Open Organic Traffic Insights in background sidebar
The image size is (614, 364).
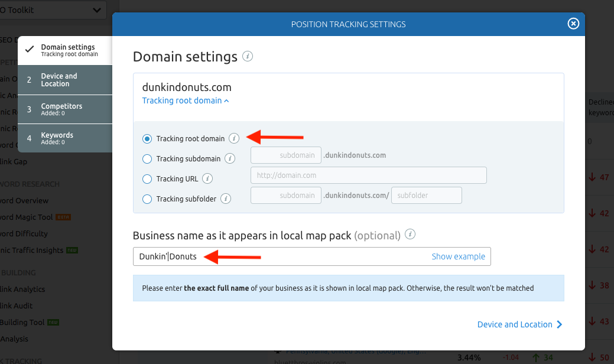coord(32,250)
